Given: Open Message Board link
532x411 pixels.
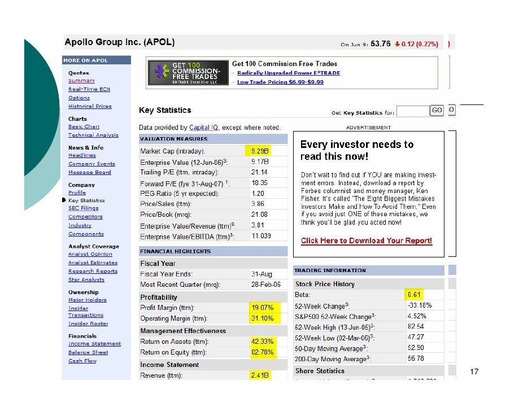Looking at the screenshot, I should point(90,172).
